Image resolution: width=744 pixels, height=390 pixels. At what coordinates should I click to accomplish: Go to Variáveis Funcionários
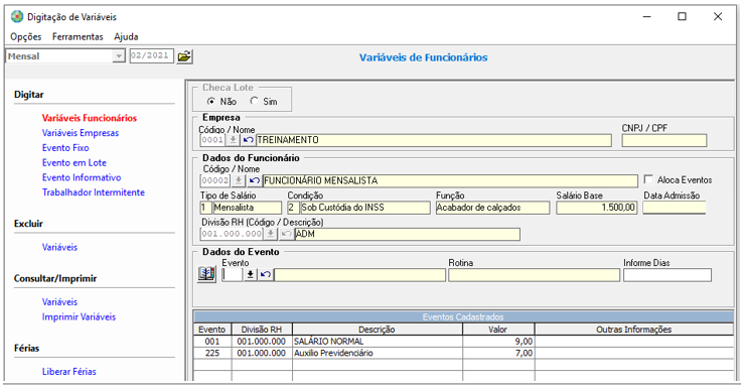pos(89,118)
